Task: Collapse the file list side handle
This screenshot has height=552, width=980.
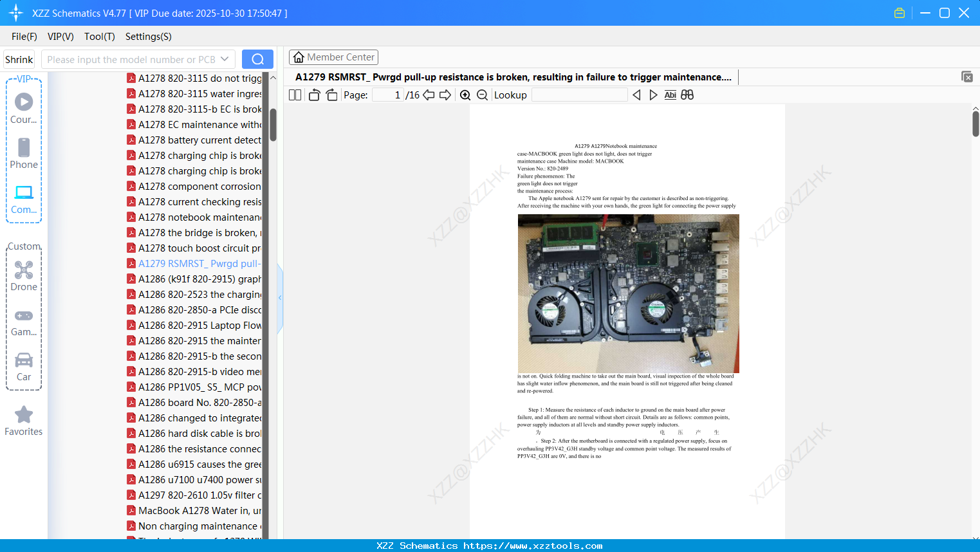Action: 280,298
